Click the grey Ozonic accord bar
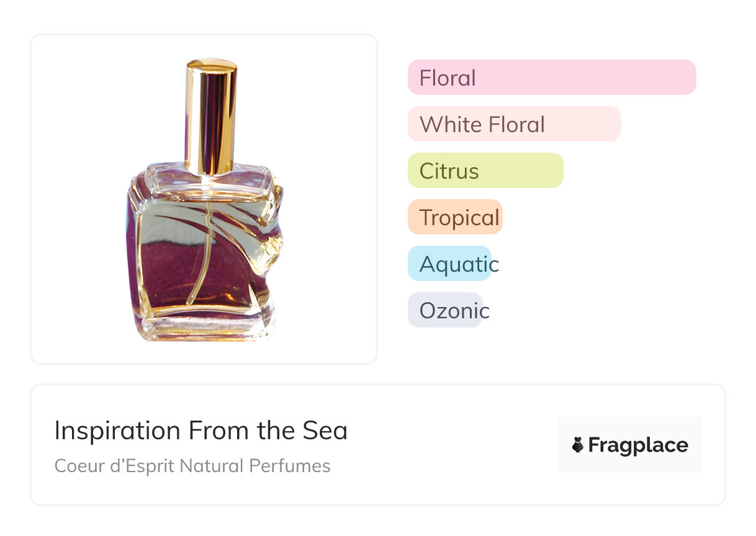756x536 pixels. tap(445, 310)
